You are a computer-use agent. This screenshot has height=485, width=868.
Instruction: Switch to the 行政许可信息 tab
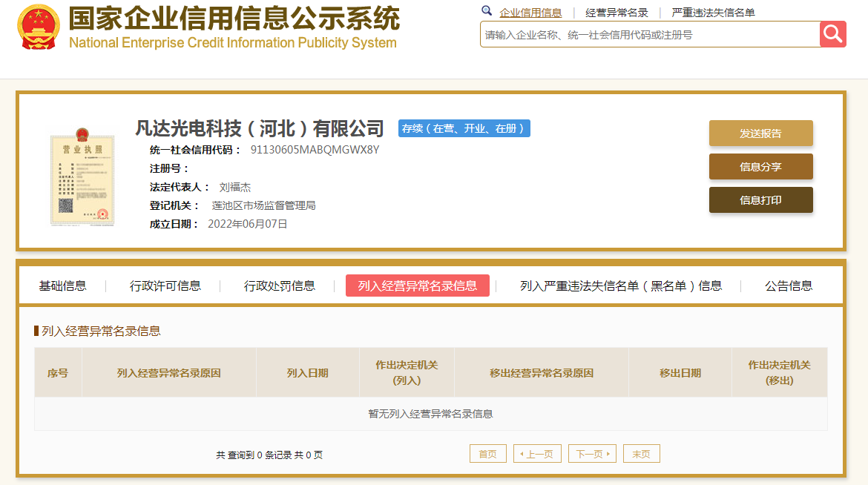165,286
